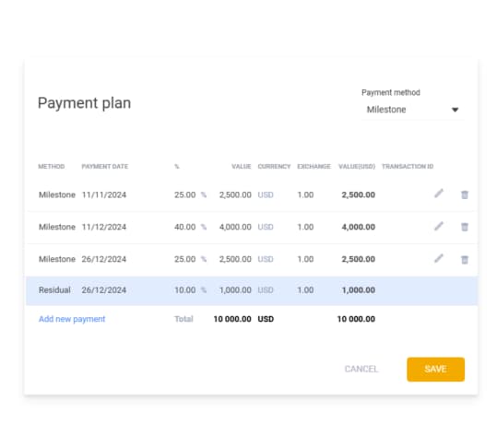Select the 10.00 percent Residual cell
Screen dimensions: 497x448
coord(184,289)
